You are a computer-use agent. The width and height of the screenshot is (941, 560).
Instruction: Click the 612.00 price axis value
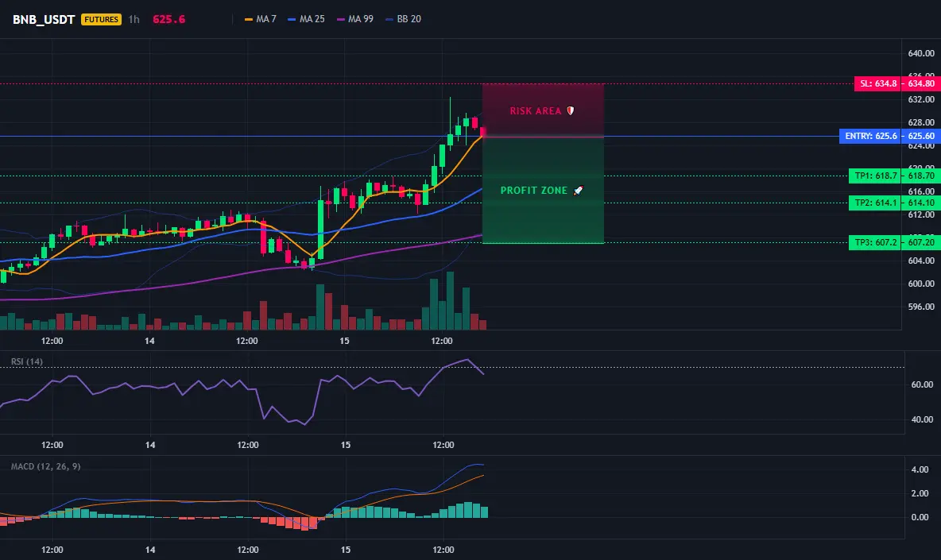pyautogui.click(x=921, y=214)
